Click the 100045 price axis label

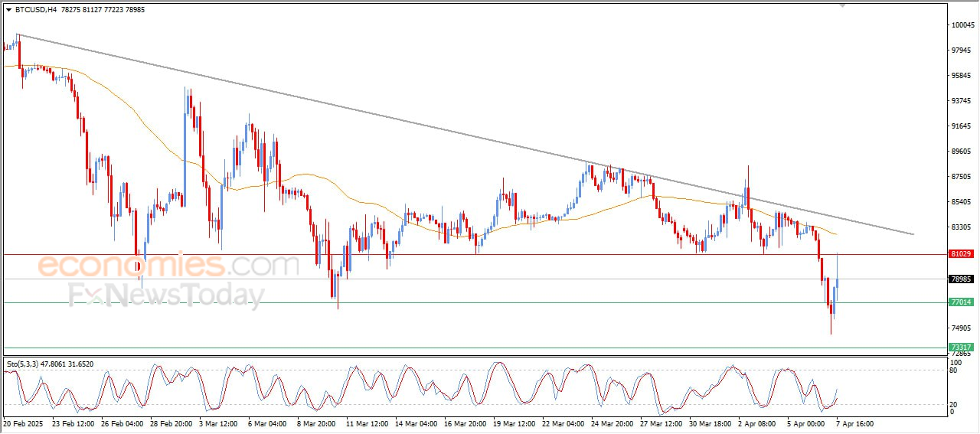962,25
